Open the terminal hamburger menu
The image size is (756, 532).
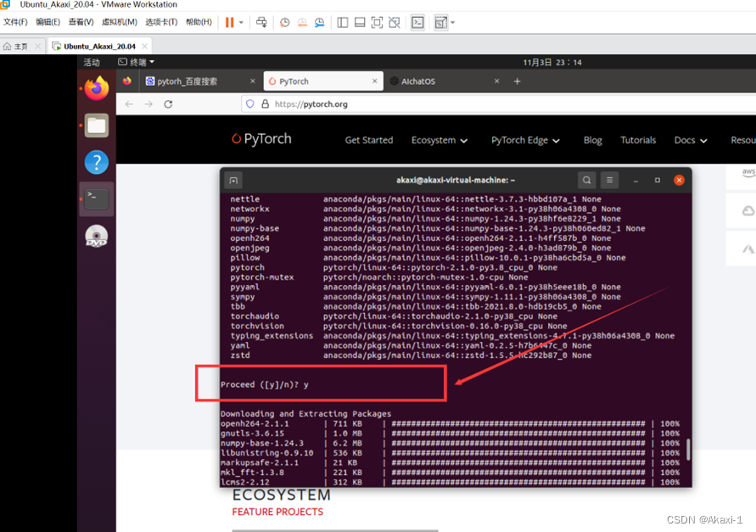coord(609,181)
